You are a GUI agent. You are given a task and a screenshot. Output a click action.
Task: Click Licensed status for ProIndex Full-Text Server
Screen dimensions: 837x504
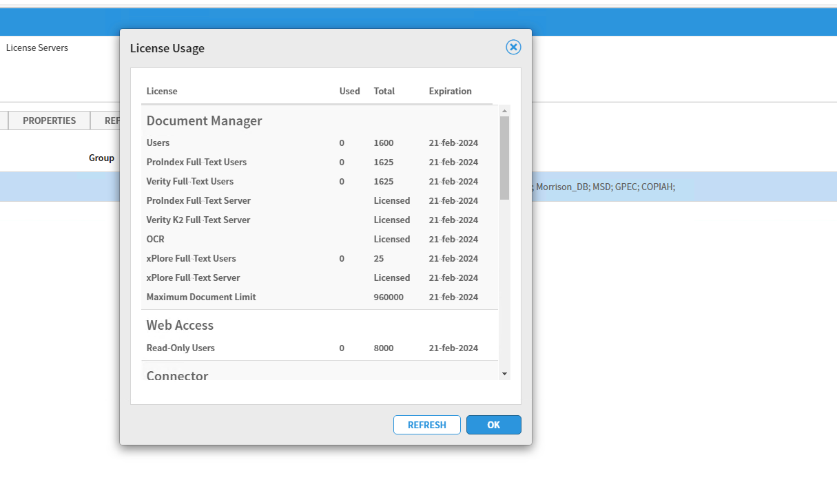(392, 200)
